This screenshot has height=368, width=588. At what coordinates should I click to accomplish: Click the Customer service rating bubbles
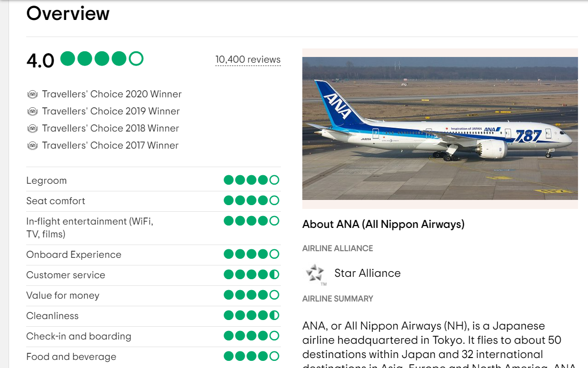click(251, 274)
